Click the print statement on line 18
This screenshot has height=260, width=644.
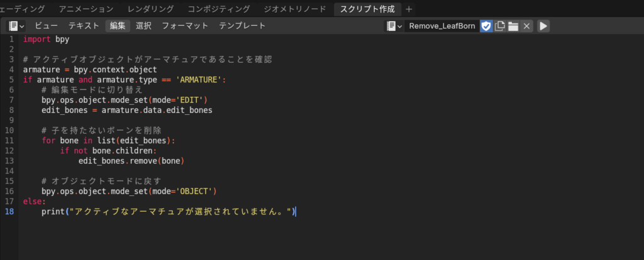click(169, 212)
